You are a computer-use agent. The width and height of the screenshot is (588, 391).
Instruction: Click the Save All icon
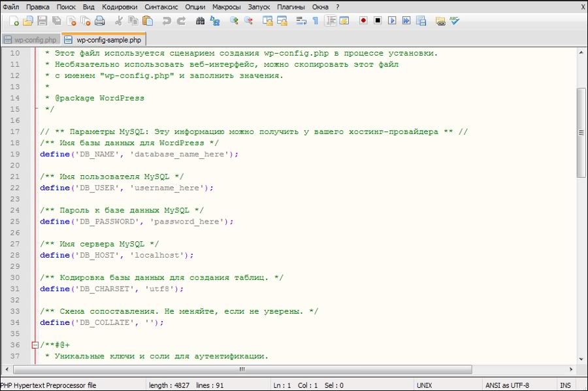coord(57,21)
